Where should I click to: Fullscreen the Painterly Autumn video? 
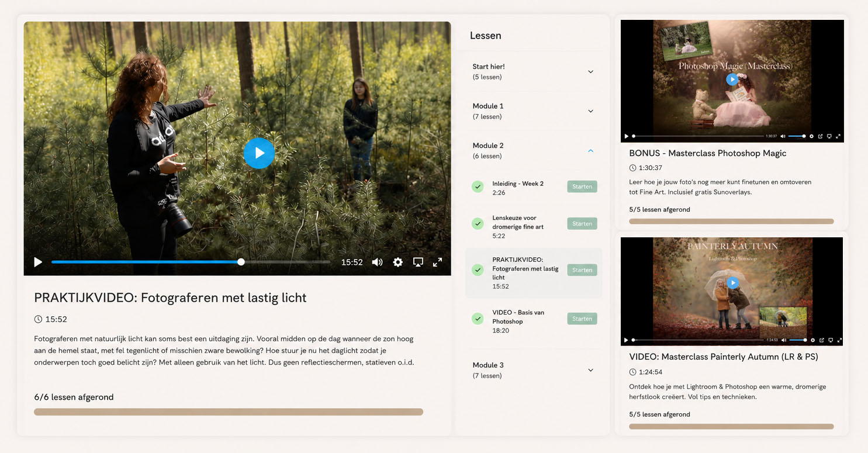click(x=839, y=340)
